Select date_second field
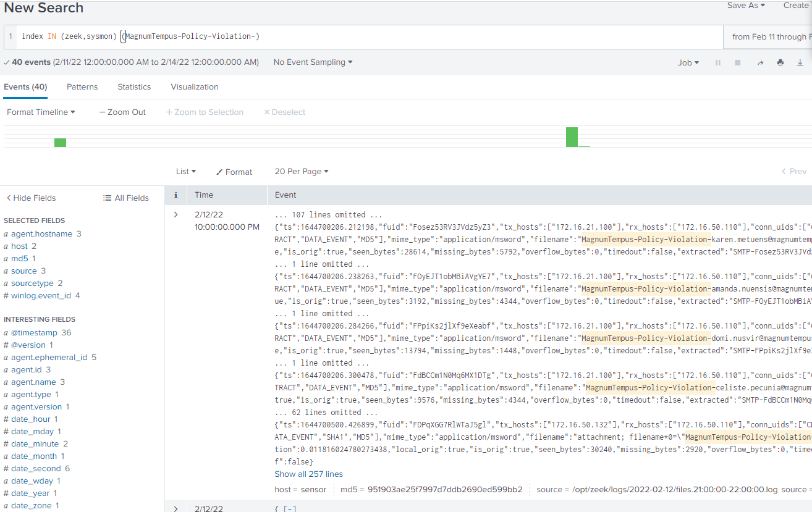The height and width of the screenshot is (512, 812). tap(36, 469)
